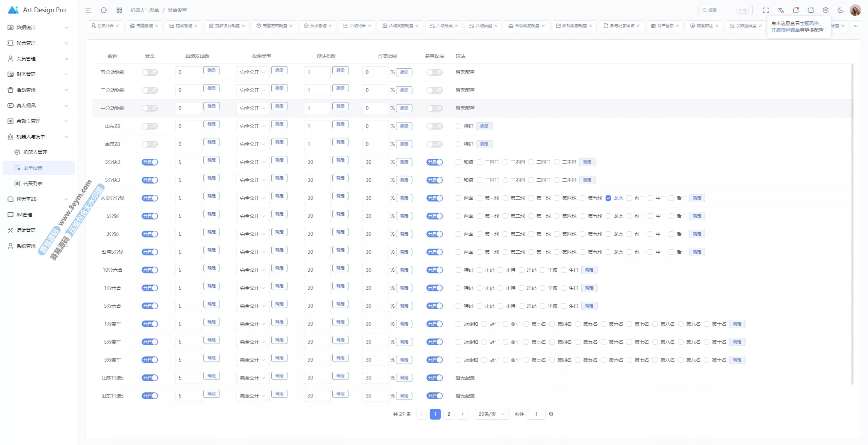Enter fullscreen mode via top icon
Screen dimensions: 868x445
pyautogui.click(x=766, y=10)
